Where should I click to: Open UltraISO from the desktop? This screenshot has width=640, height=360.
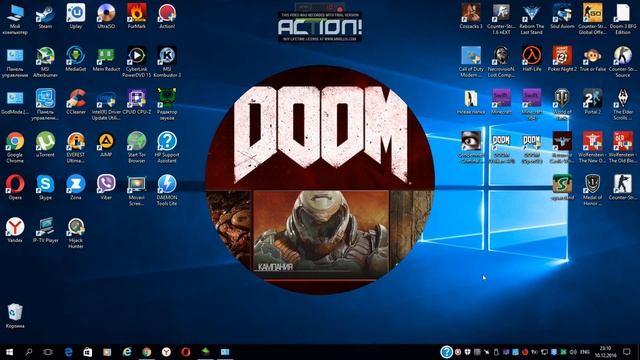(x=106, y=16)
